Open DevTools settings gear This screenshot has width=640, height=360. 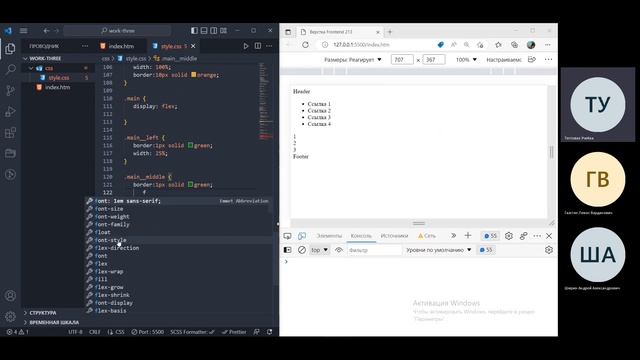coord(509,236)
